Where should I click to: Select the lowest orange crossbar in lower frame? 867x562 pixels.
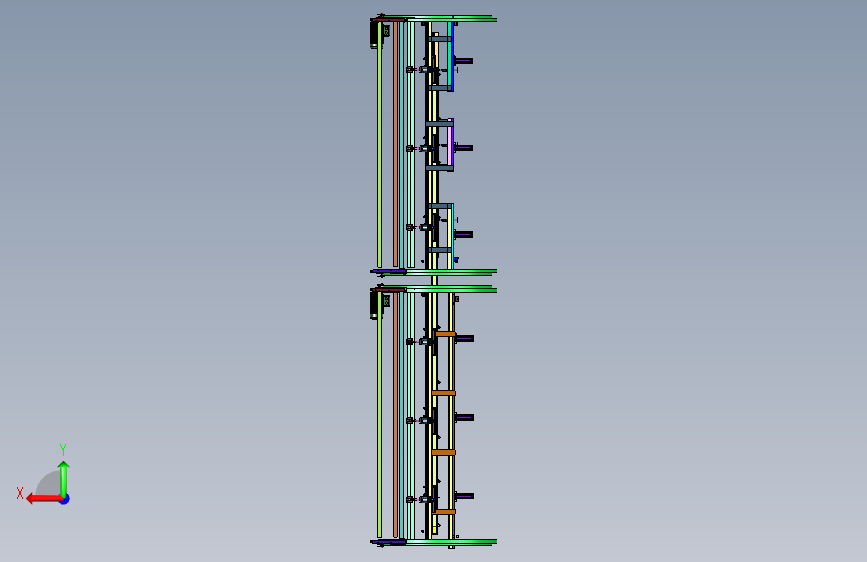tap(444, 512)
